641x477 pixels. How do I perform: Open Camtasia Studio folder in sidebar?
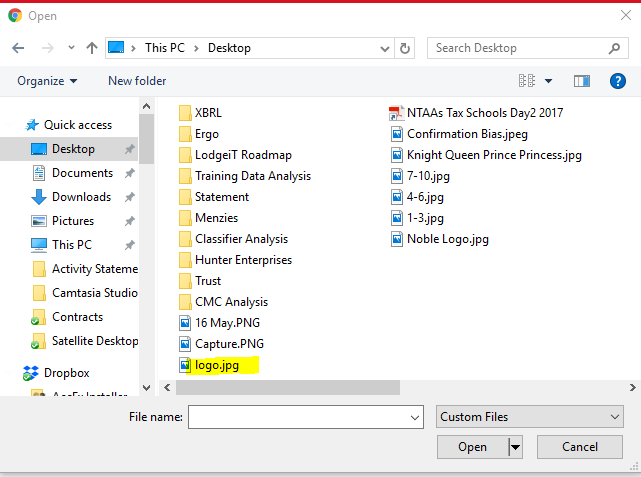[x=85, y=293]
